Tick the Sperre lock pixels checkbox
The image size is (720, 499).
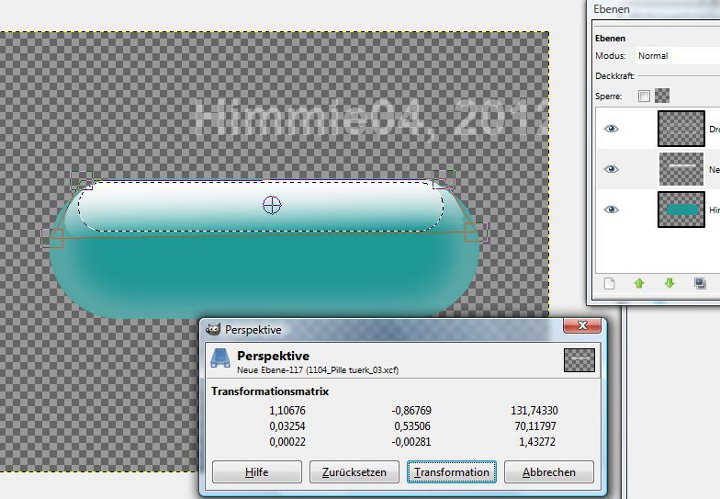coord(644,95)
